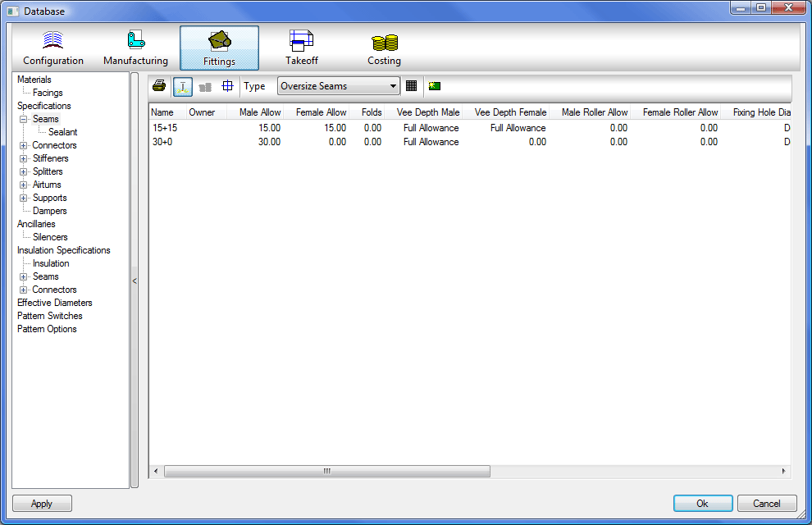Click Full Allowance in Vee Depth Female column

tap(518, 128)
